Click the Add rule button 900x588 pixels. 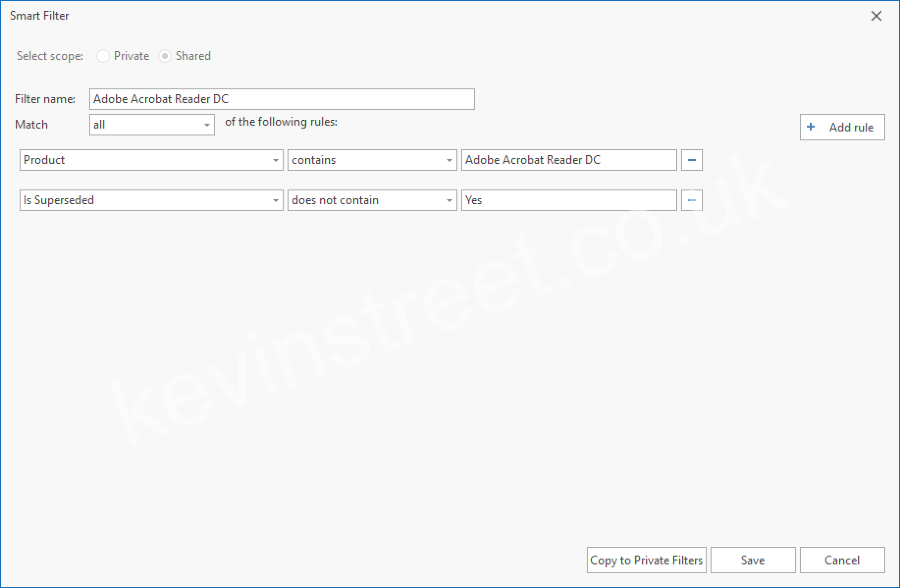(x=842, y=127)
